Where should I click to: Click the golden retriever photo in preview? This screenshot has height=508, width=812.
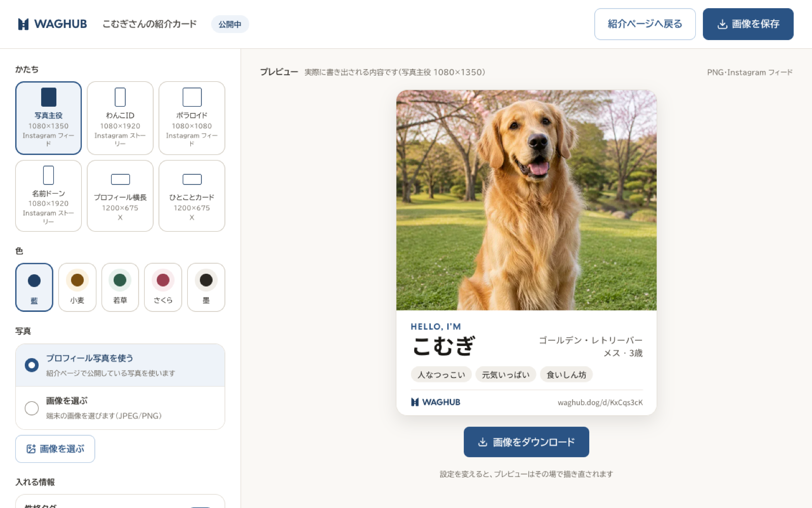[x=526, y=200]
